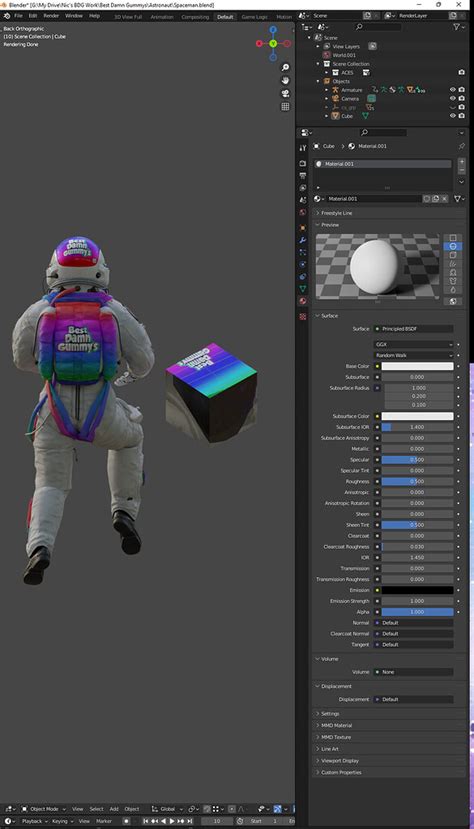Viewport: 474px width, 829px height.
Task: Add material slot with plus button
Action: tap(462, 162)
